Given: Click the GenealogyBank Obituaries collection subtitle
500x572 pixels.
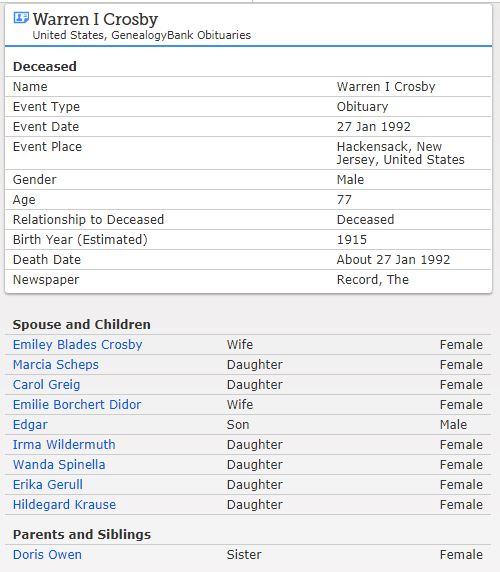Looking at the screenshot, I should pyautogui.click(x=142, y=35).
